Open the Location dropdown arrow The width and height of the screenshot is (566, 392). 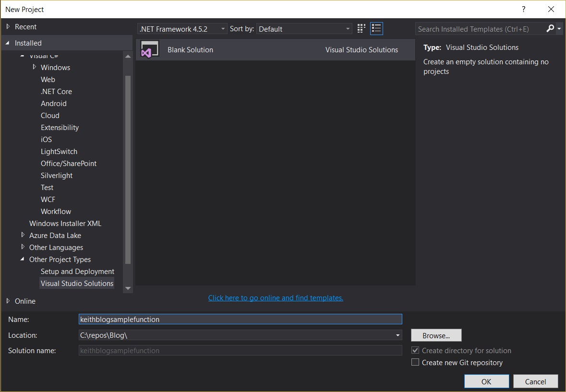tap(397, 335)
